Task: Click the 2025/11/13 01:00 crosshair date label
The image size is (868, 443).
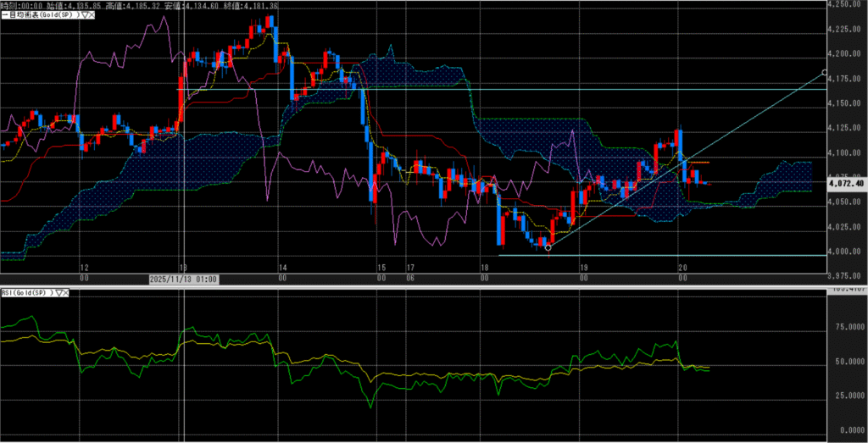Action: coord(183,279)
